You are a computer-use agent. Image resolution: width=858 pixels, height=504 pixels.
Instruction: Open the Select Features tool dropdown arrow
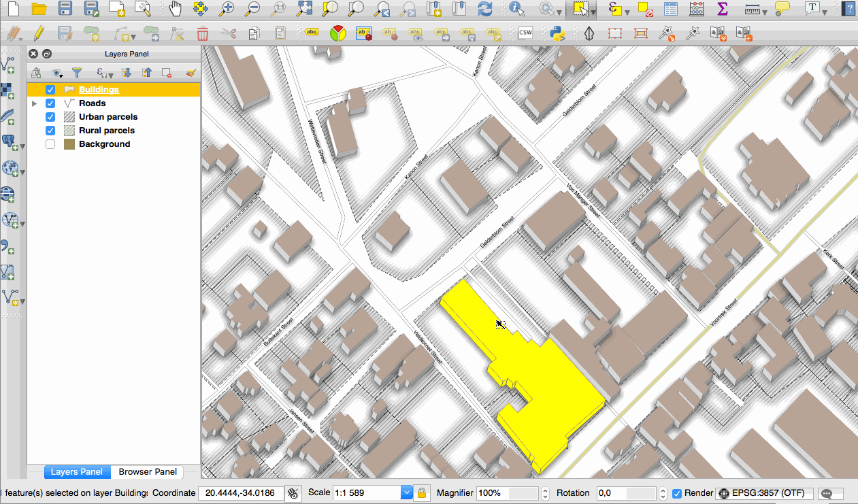click(594, 12)
